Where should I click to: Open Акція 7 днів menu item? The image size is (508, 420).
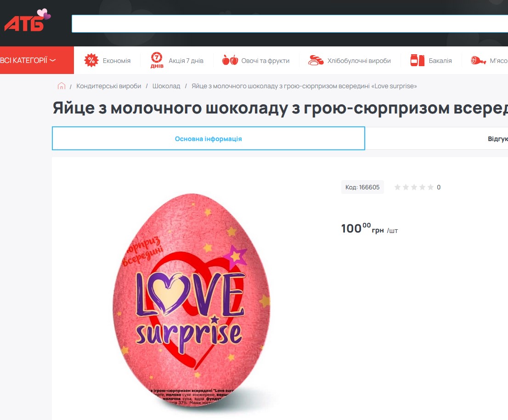coord(186,61)
